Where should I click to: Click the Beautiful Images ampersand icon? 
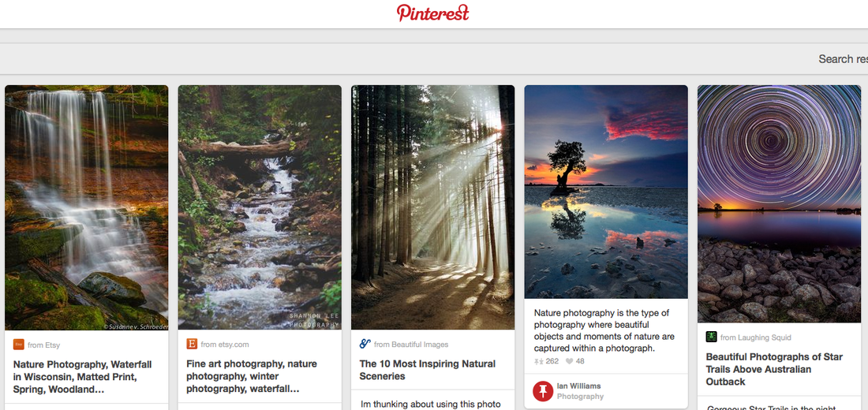pyautogui.click(x=365, y=344)
